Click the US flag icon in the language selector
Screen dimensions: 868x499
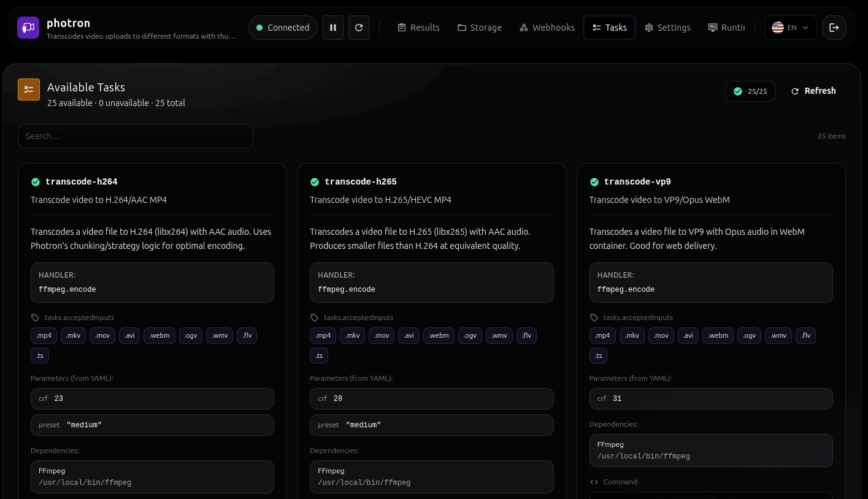778,28
